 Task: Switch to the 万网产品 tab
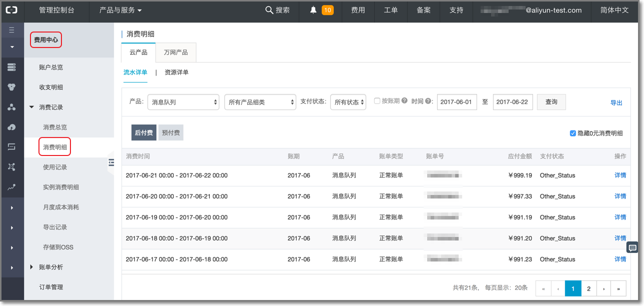point(176,52)
